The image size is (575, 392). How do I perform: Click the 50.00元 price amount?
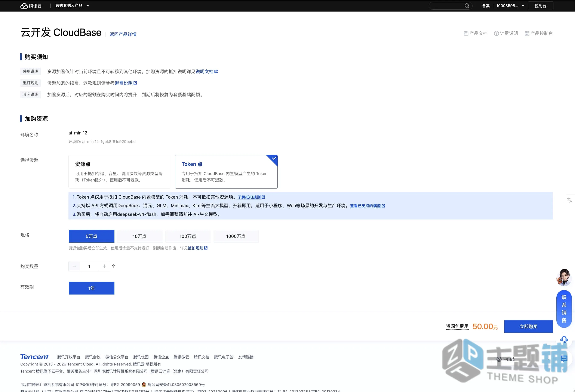(485, 327)
